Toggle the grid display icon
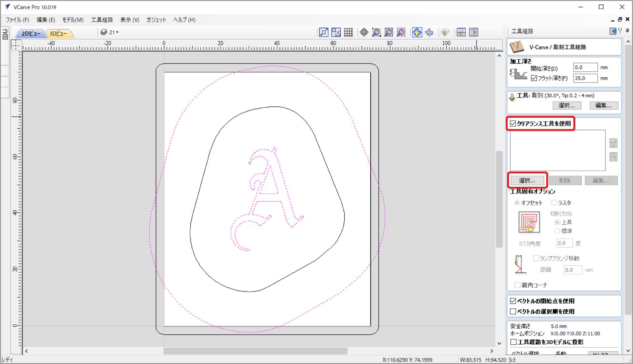Screen dimensions: 633x364 (x=348, y=32)
